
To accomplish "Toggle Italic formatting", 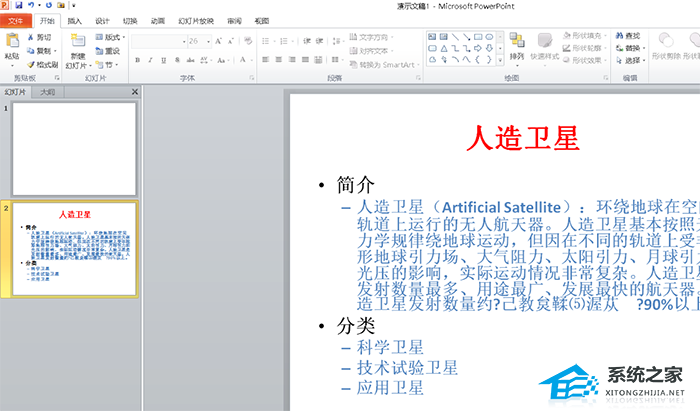I will click(x=150, y=60).
